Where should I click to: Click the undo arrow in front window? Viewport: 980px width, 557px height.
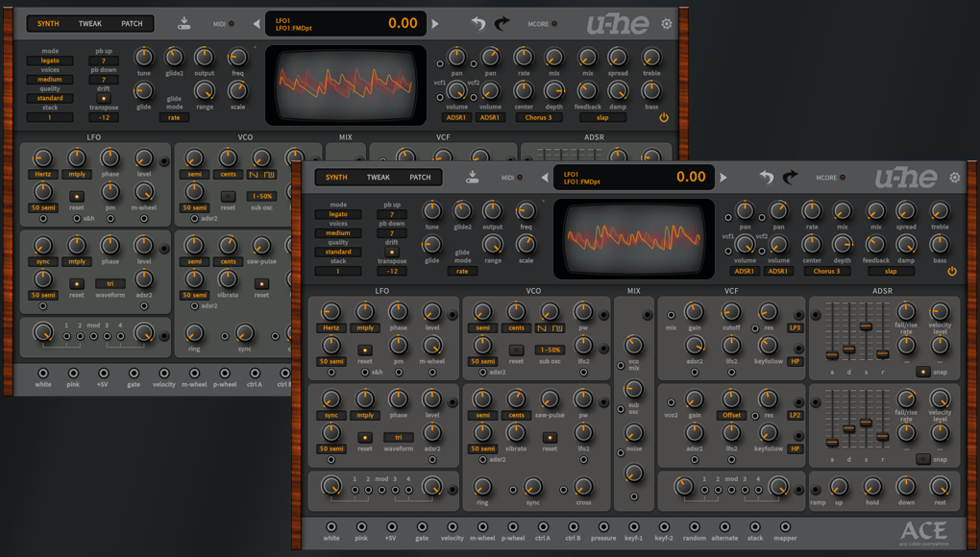tap(767, 178)
